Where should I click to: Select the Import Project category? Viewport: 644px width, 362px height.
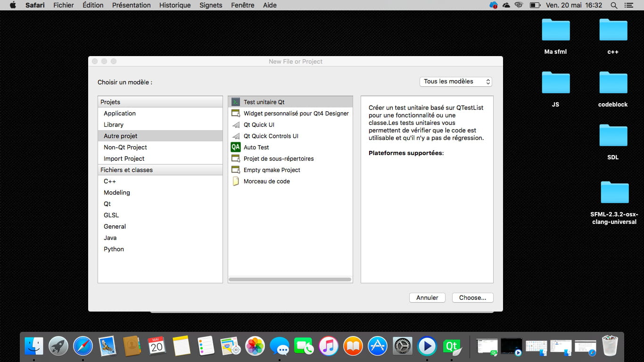pyautogui.click(x=160, y=158)
